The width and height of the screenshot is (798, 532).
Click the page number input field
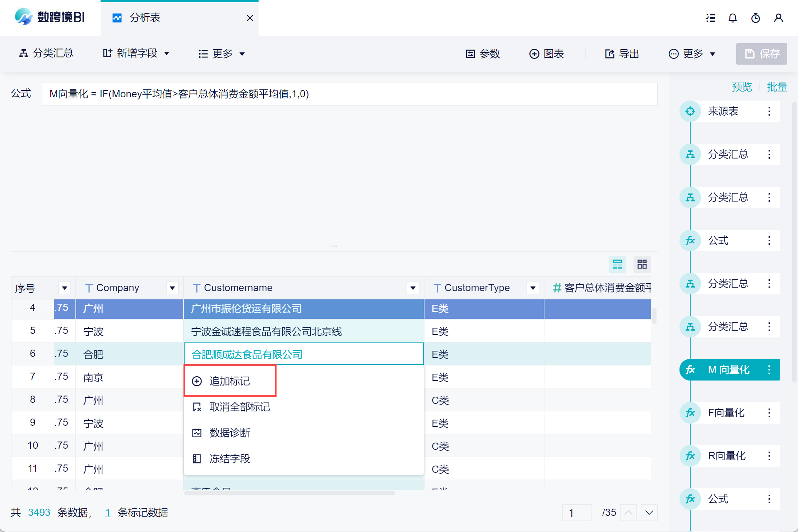click(577, 513)
